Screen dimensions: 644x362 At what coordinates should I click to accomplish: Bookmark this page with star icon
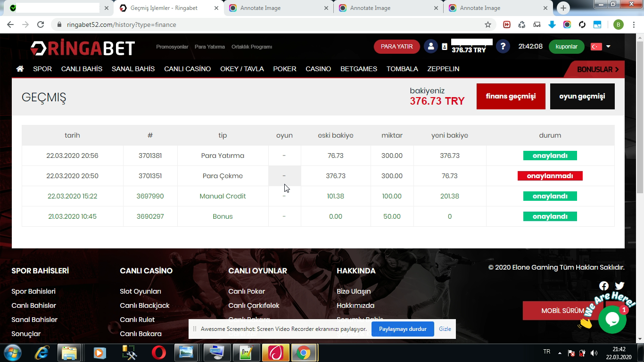488,25
